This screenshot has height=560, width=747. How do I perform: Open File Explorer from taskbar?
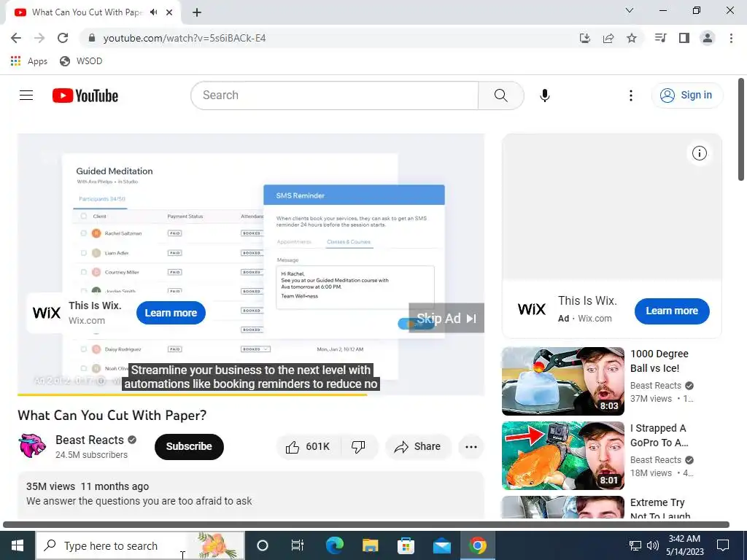coord(370,545)
